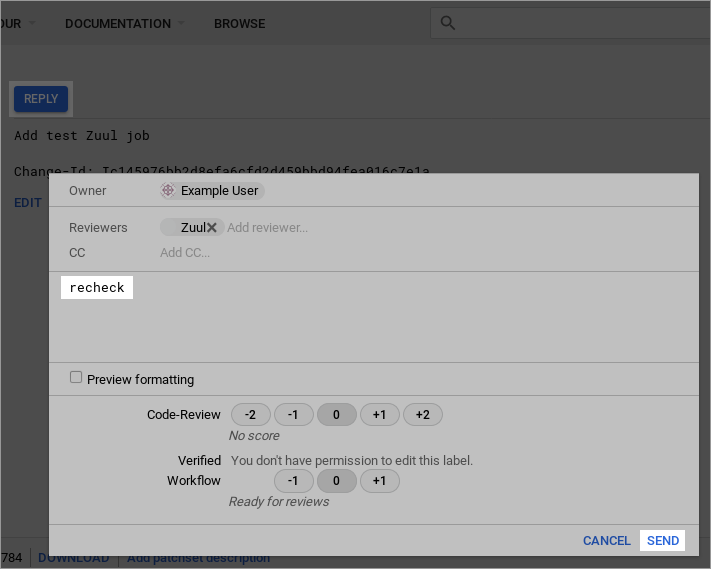The height and width of the screenshot is (569, 711).
Task: Cancel the reply dialog
Action: pyautogui.click(x=606, y=541)
